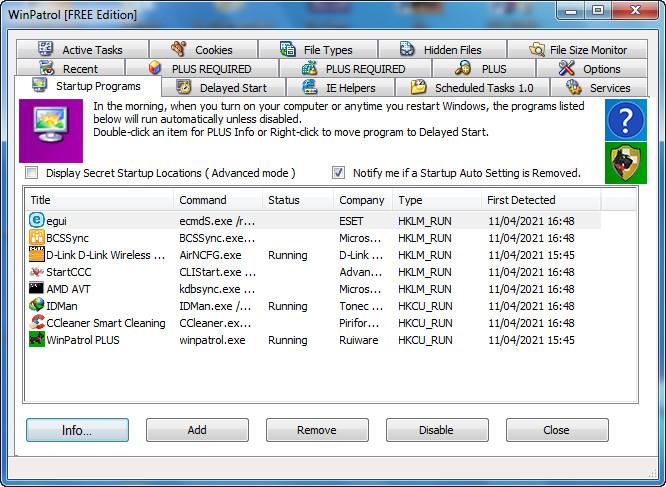Screen dimensions: 666x487
Task: Sort by the Status column header
Action: (x=298, y=200)
